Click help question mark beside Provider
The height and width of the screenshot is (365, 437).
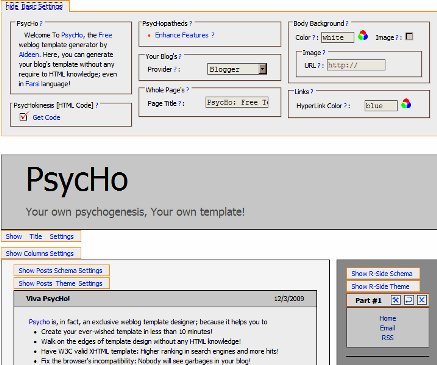[175, 70]
